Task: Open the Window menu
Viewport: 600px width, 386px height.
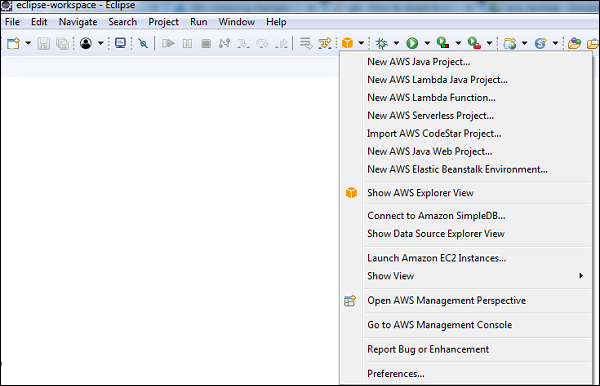Action: [236, 22]
